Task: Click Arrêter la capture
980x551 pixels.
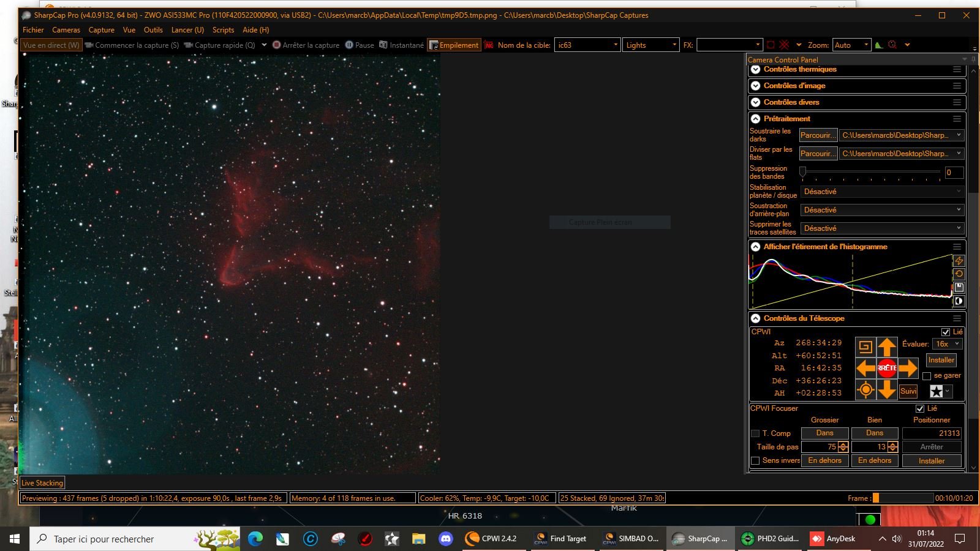Action: click(x=306, y=45)
